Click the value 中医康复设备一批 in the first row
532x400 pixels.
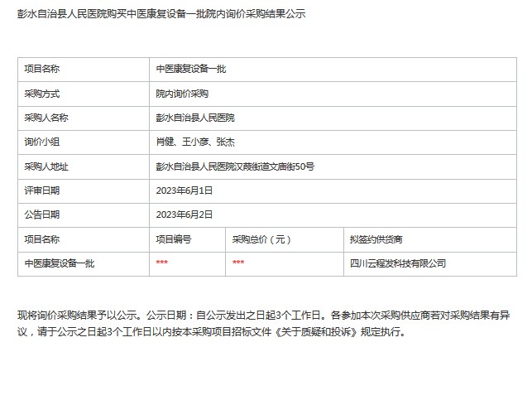tap(190, 69)
